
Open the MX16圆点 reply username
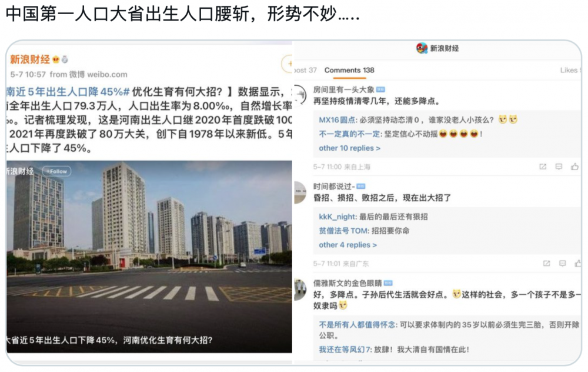pos(337,119)
